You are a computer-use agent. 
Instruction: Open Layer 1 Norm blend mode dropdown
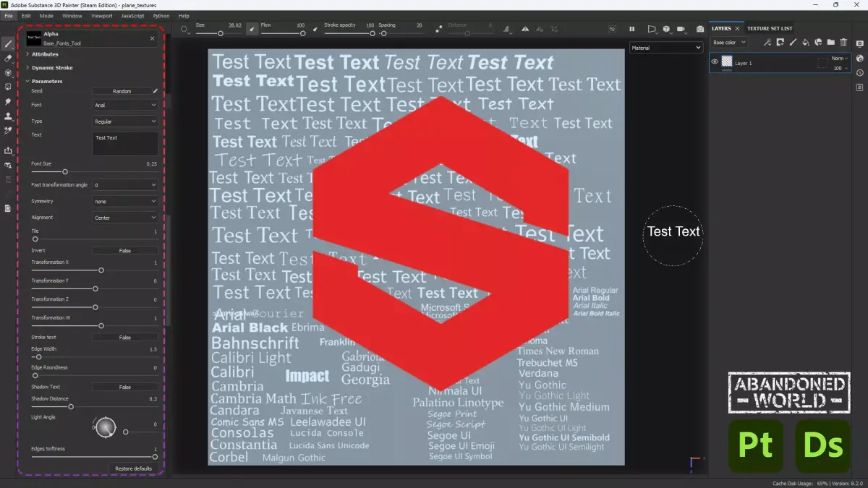(x=839, y=58)
